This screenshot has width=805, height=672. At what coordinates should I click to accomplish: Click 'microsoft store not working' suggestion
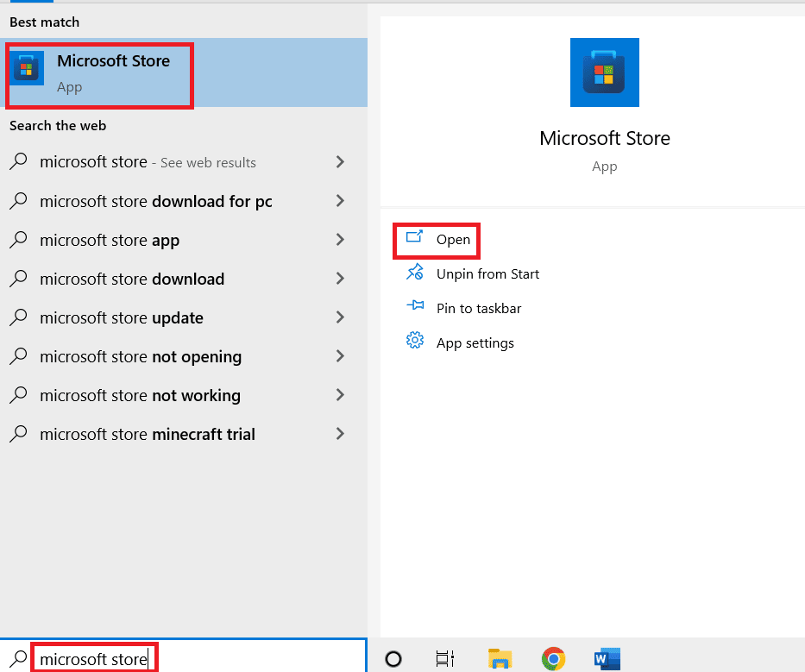click(x=140, y=396)
